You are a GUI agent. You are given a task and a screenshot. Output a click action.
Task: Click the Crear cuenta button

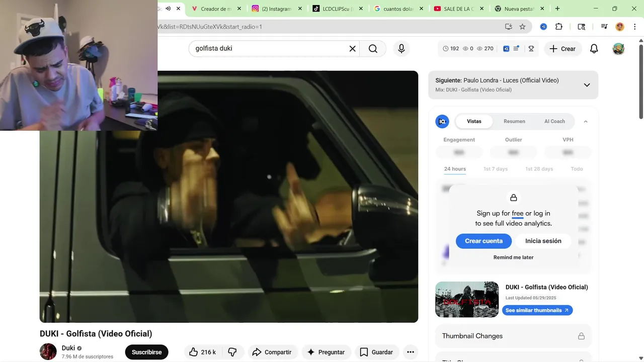(x=484, y=241)
